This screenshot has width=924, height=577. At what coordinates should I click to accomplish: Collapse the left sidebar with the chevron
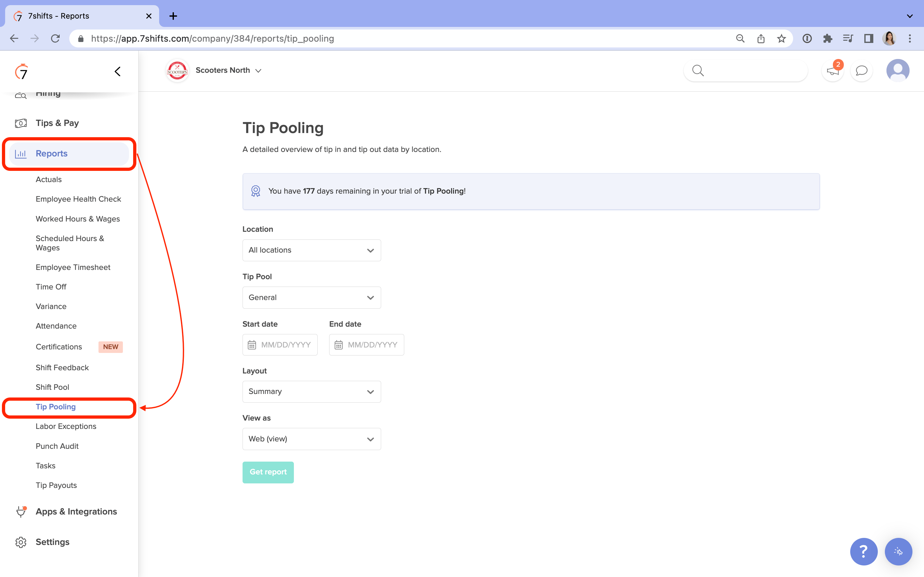(117, 71)
